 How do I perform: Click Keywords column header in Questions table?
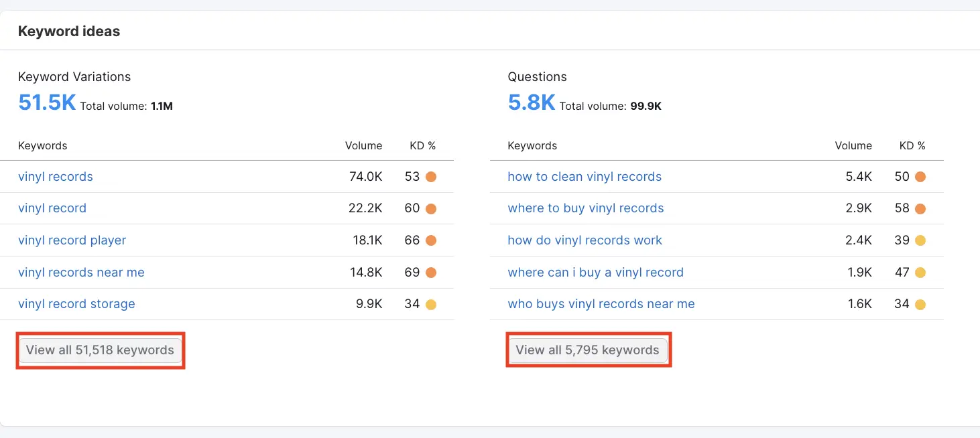(532, 145)
